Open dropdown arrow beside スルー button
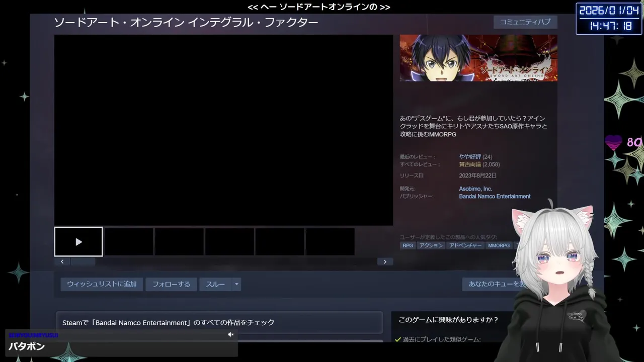Screen dimensions: 644x362 (x=236, y=284)
